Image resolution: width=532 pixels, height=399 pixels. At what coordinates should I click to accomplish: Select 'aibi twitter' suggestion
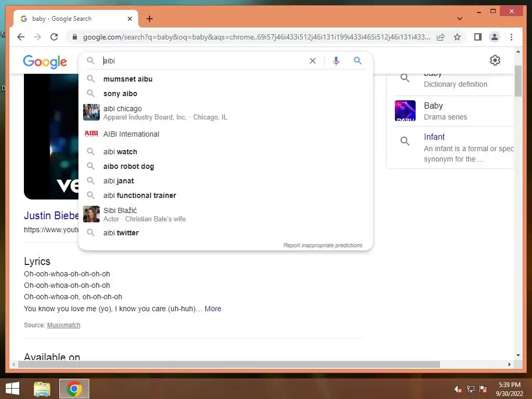pos(225,233)
